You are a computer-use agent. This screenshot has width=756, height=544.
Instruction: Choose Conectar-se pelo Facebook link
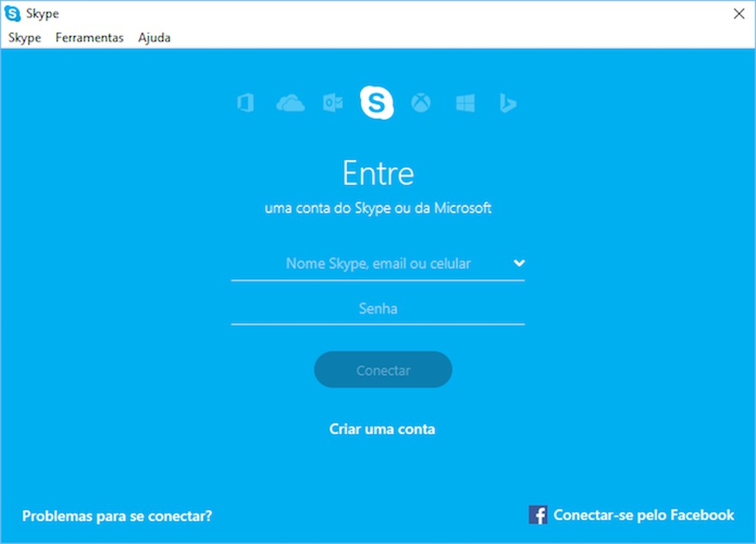644,515
